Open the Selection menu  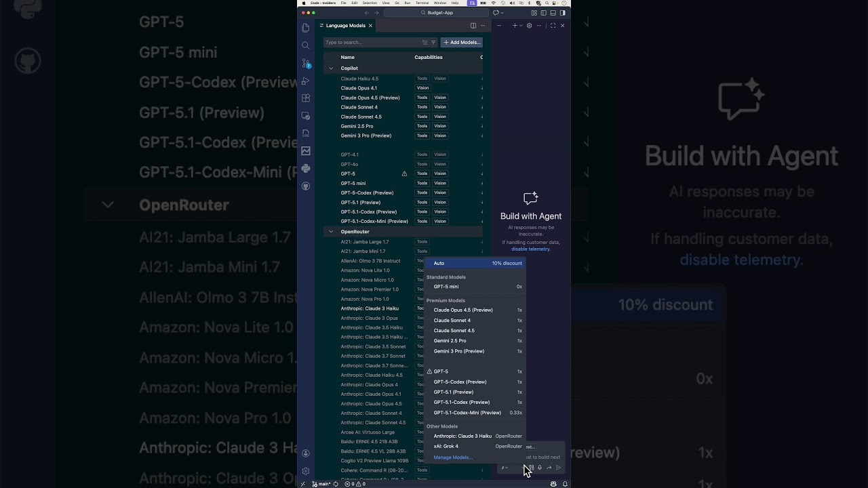pos(370,3)
